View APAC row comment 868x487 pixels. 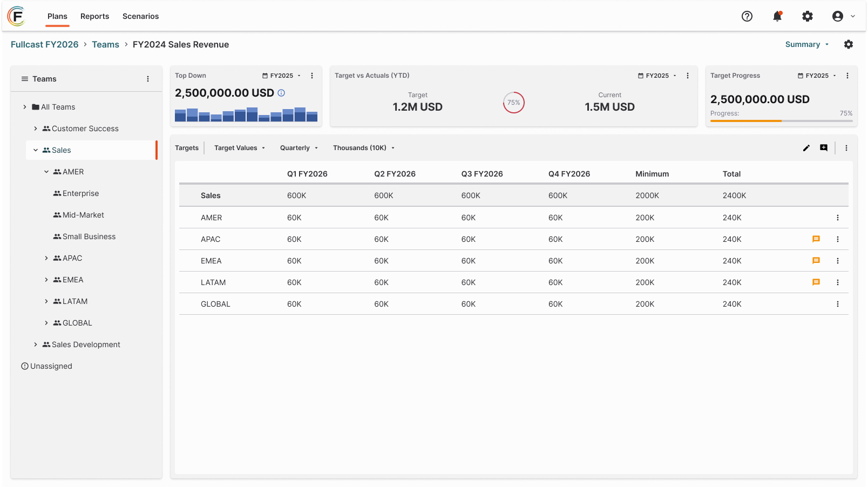pyautogui.click(x=816, y=239)
